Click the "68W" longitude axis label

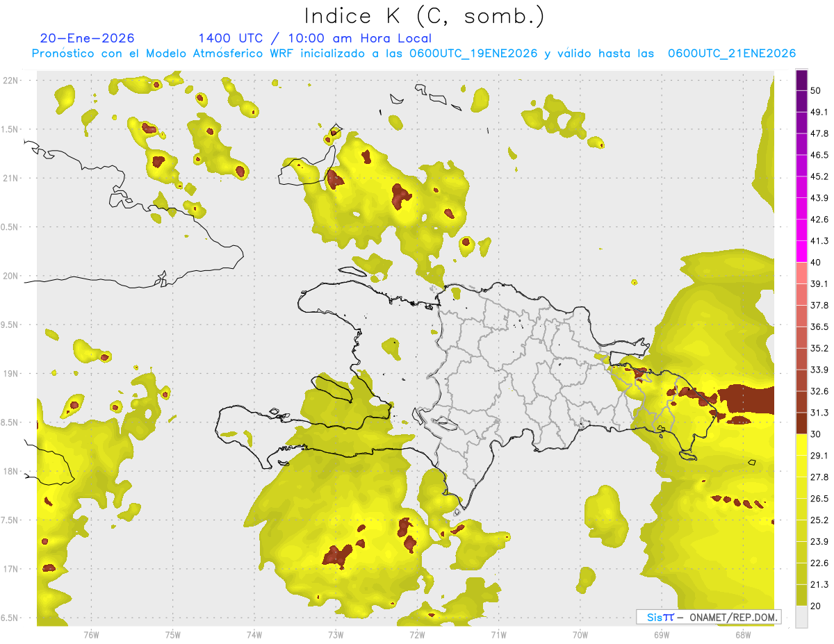[742, 634]
